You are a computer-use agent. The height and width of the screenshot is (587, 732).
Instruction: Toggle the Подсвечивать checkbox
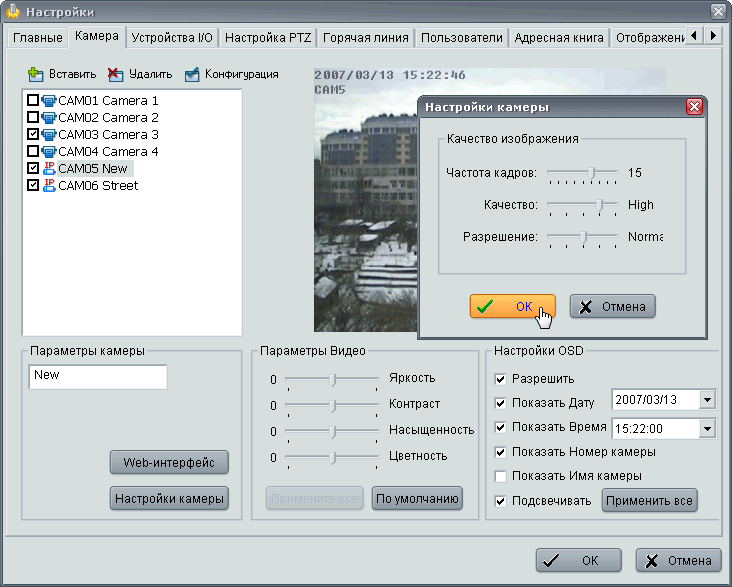pyautogui.click(x=500, y=502)
